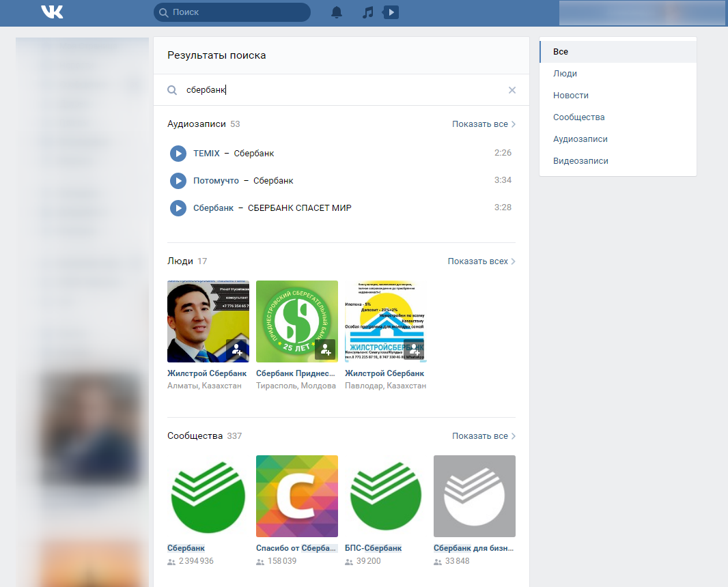The image size is (728, 587).
Task: Select the Сообщества filter tab
Action: click(618, 117)
